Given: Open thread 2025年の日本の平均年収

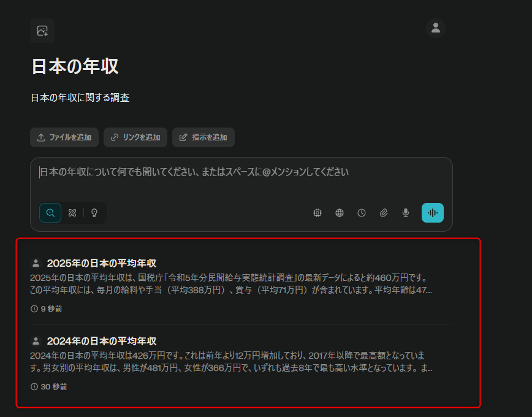Looking at the screenshot, I should pos(102,263).
